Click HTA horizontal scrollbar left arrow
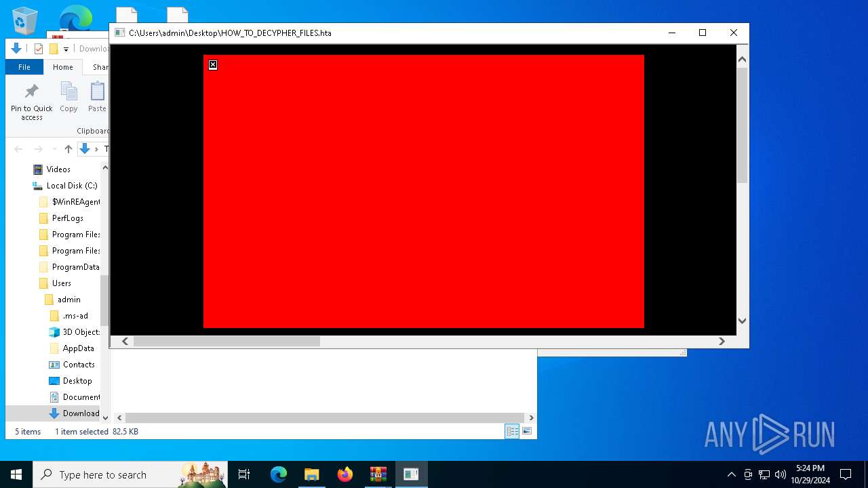The image size is (868, 488). click(x=125, y=342)
